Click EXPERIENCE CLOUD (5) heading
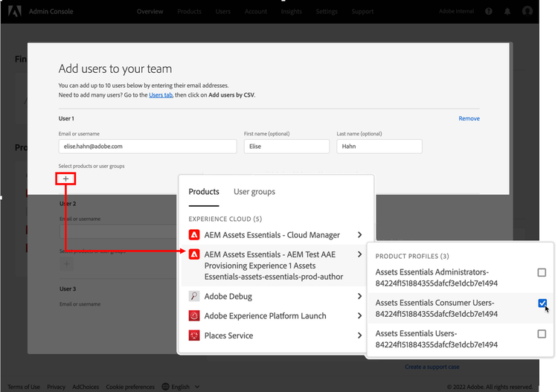Viewport: 558px width, 392px height. coord(225,219)
